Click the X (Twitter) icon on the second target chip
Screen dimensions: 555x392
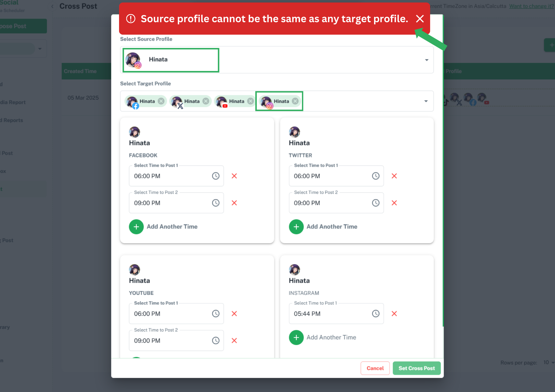[x=181, y=105]
